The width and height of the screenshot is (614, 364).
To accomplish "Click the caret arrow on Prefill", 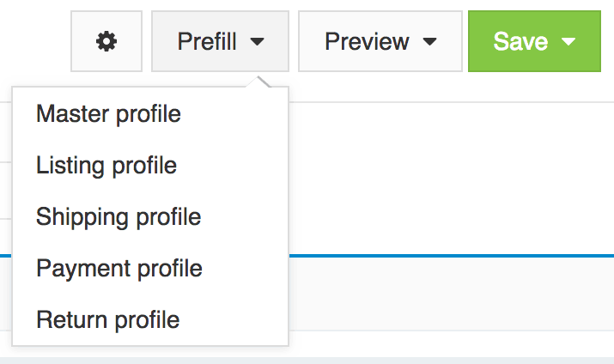I will coord(258,41).
